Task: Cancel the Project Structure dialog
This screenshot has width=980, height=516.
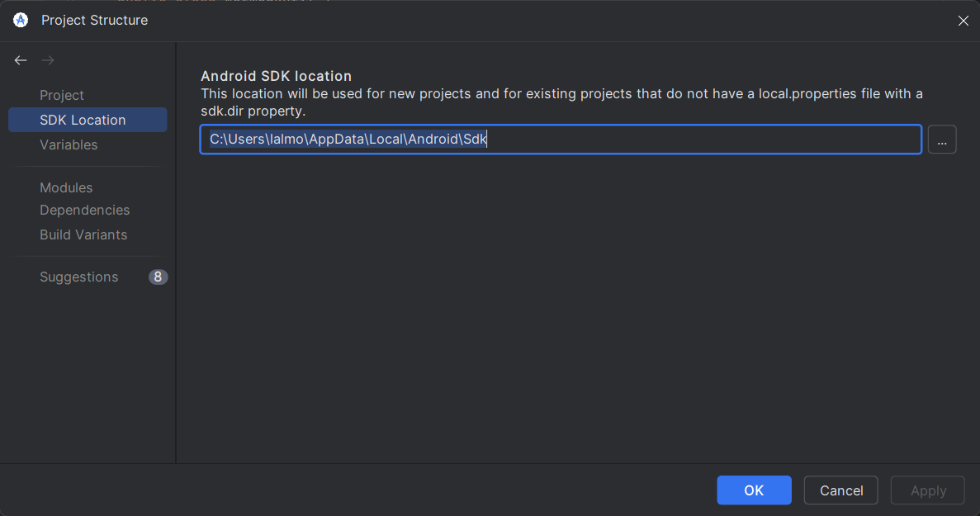Action: tap(840, 490)
